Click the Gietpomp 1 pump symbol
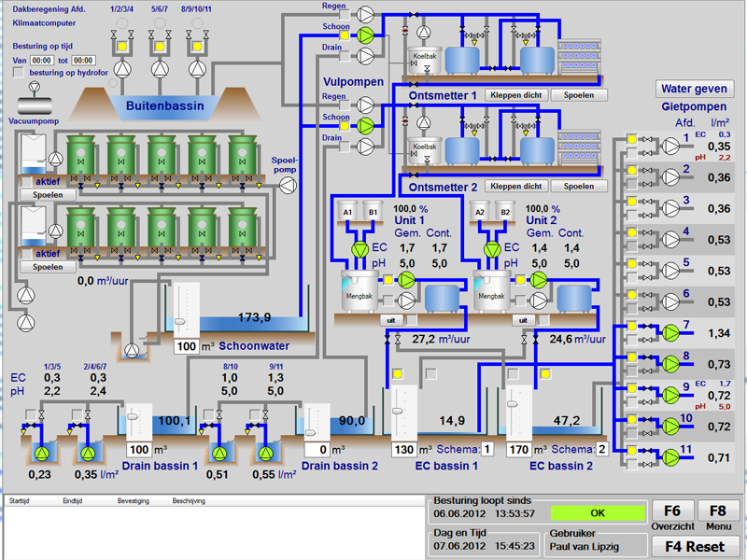This screenshot has height=560, width=747. tap(671, 144)
